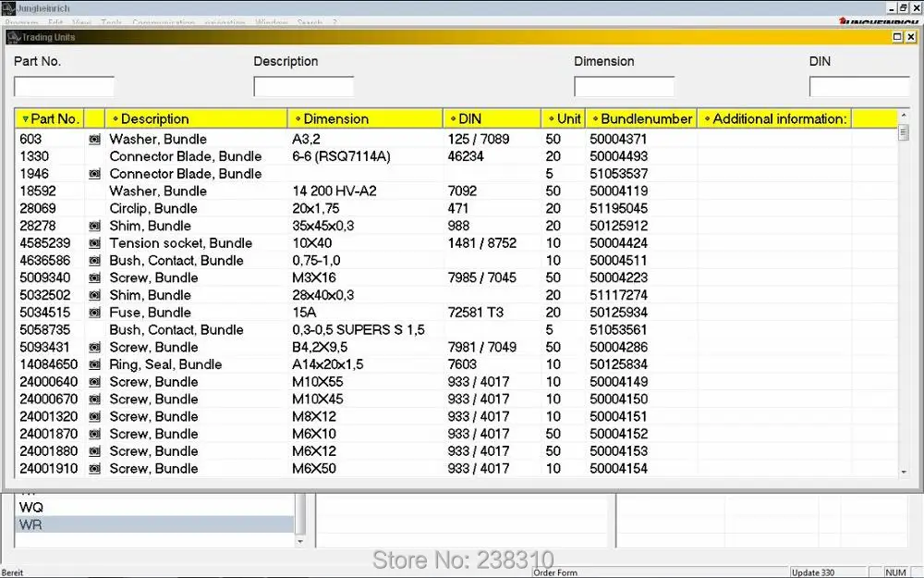Select the Circlip, Bundle row

point(456,208)
